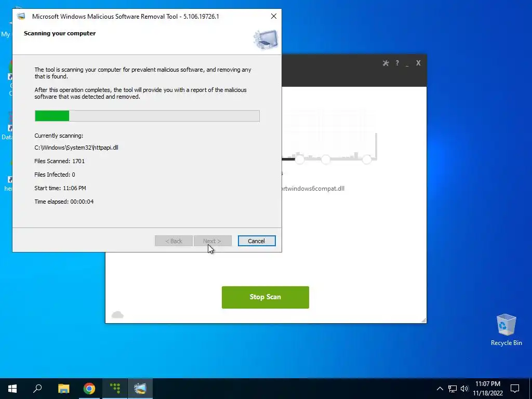Screen dimensions: 532x399
Task: Click the path C:\Windows\System32\httpapi.dll
Action: pos(76,148)
